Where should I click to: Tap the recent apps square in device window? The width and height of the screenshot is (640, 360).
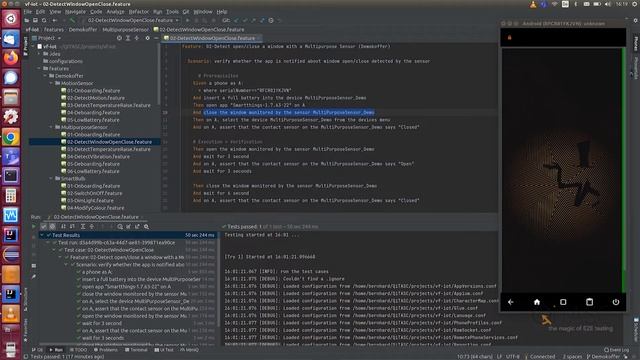tap(563, 302)
